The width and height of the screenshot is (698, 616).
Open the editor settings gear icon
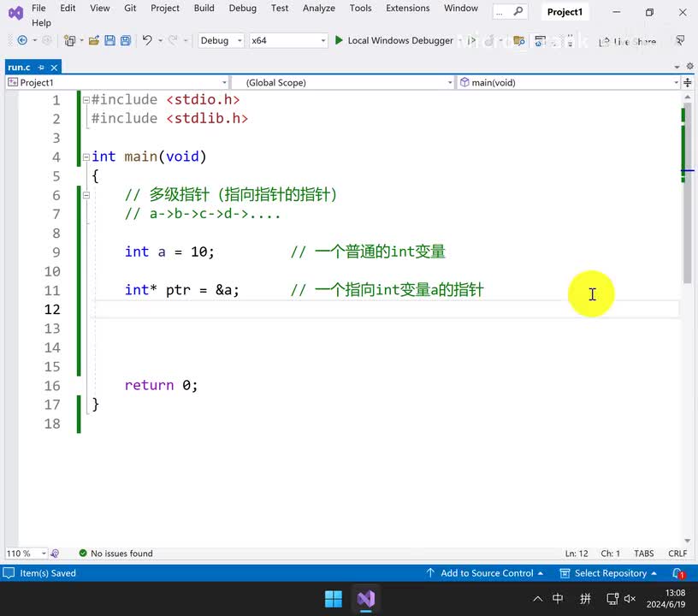[x=689, y=67]
